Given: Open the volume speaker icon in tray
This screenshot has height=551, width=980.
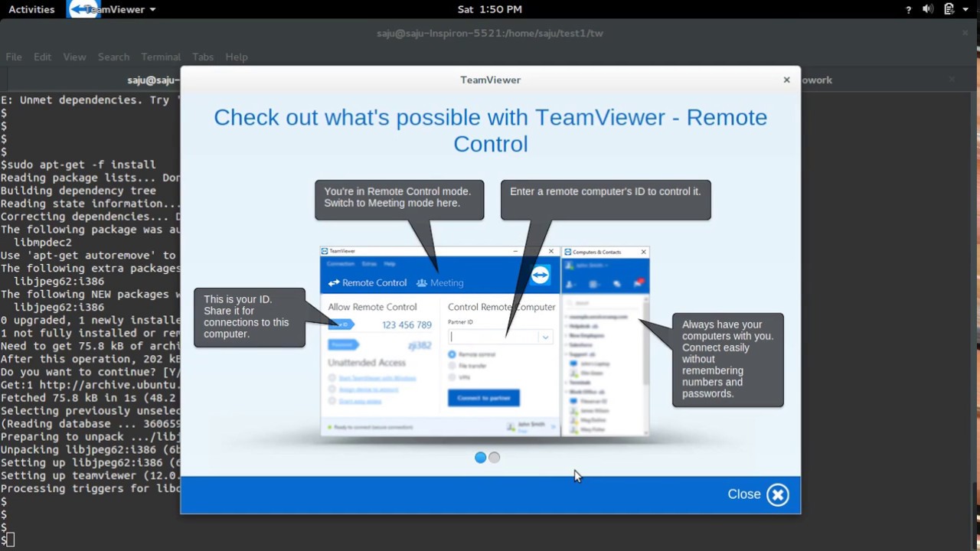Looking at the screenshot, I should [x=928, y=9].
